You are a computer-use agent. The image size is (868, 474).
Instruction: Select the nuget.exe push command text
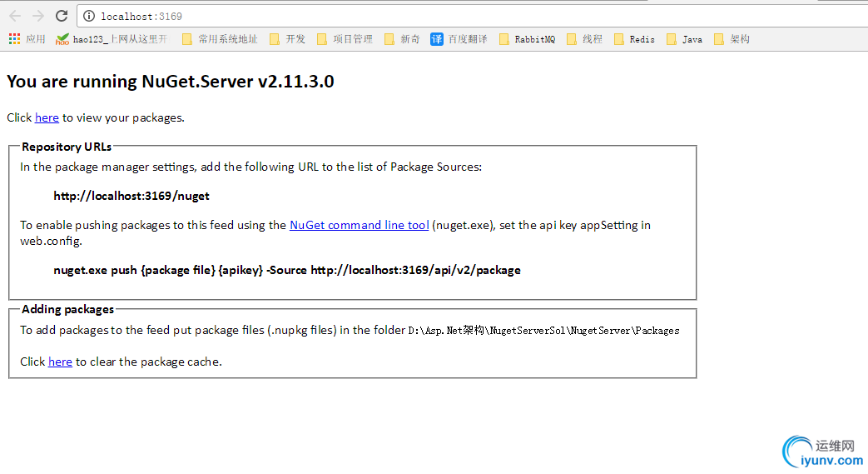(x=287, y=270)
